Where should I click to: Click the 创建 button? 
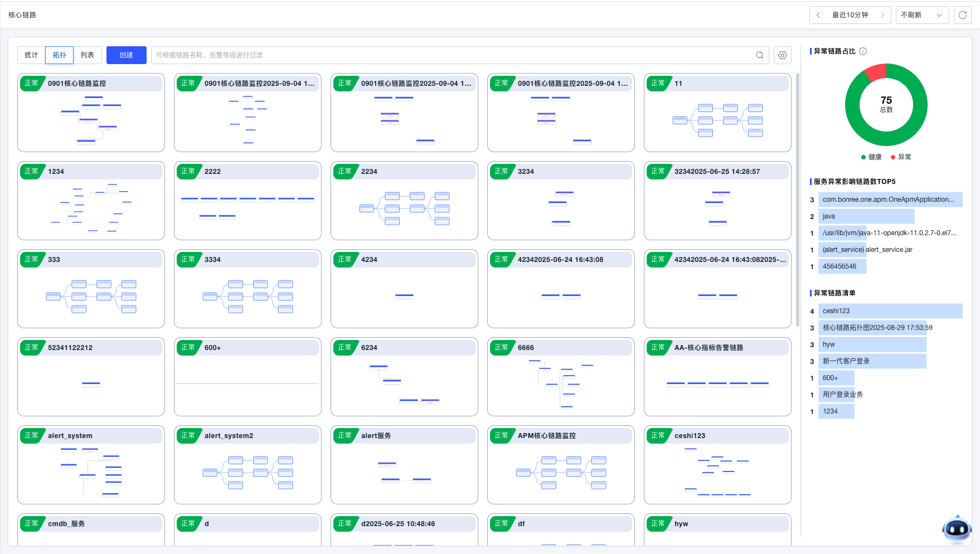127,55
